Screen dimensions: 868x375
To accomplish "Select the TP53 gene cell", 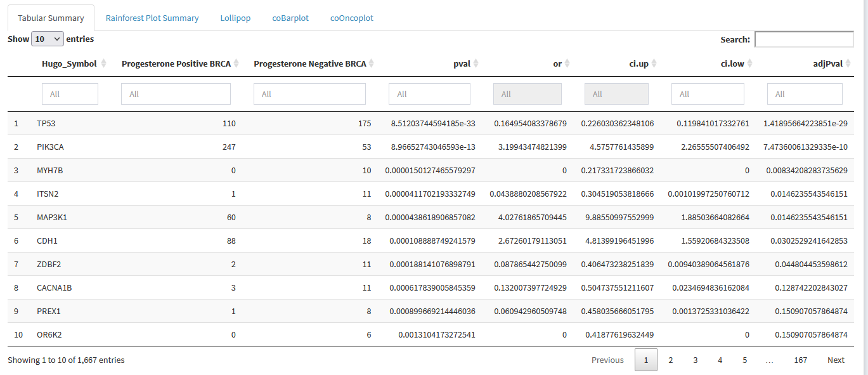I will pos(47,123).
